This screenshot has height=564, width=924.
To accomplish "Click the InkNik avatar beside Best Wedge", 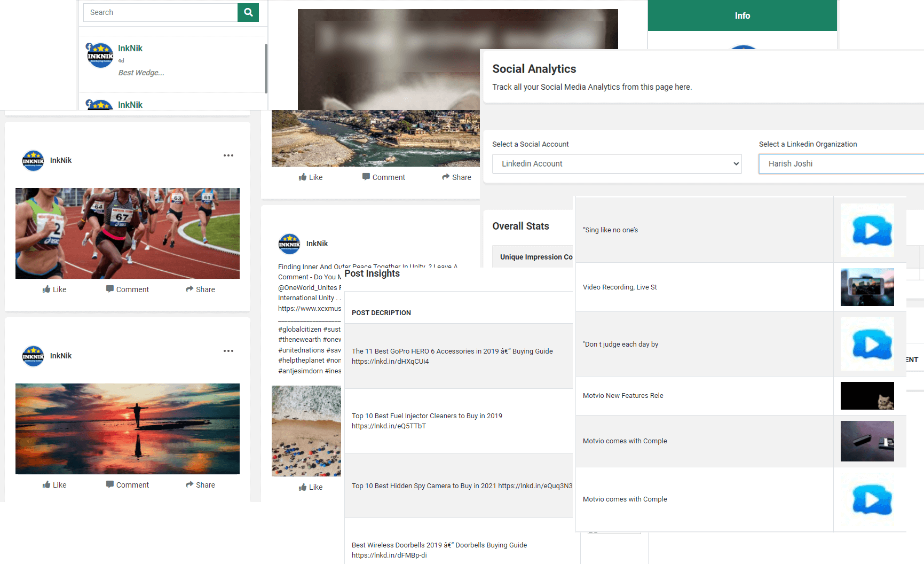I will point(100,56).
